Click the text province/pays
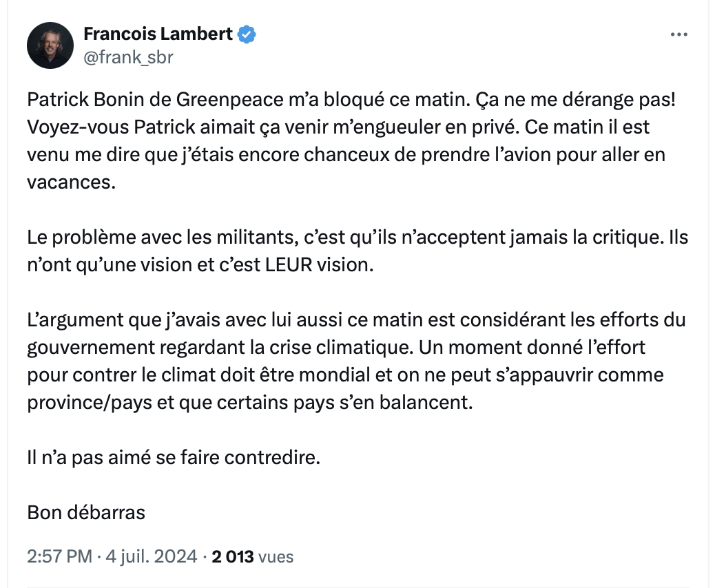 [x=90, y=403]
